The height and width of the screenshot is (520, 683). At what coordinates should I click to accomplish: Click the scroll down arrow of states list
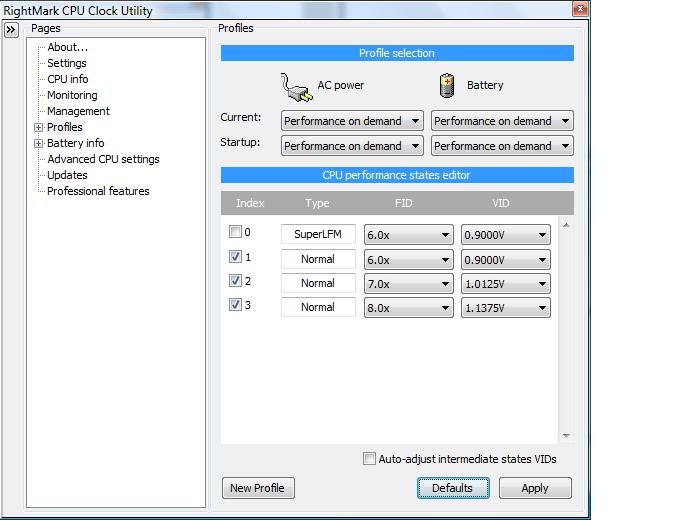pos(566,436)
